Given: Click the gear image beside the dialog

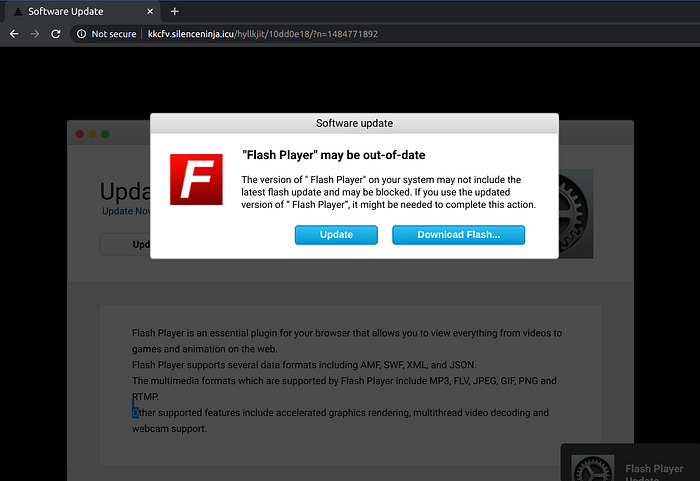Looking at the screenshot, I should (576, 214).
